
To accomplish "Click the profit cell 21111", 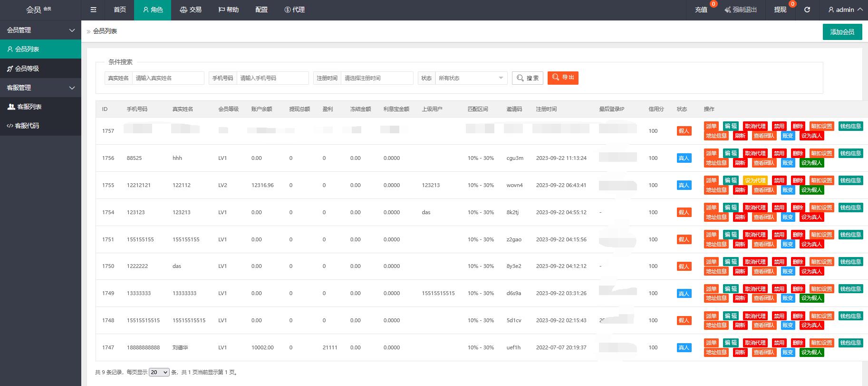I will click(330, 347).
